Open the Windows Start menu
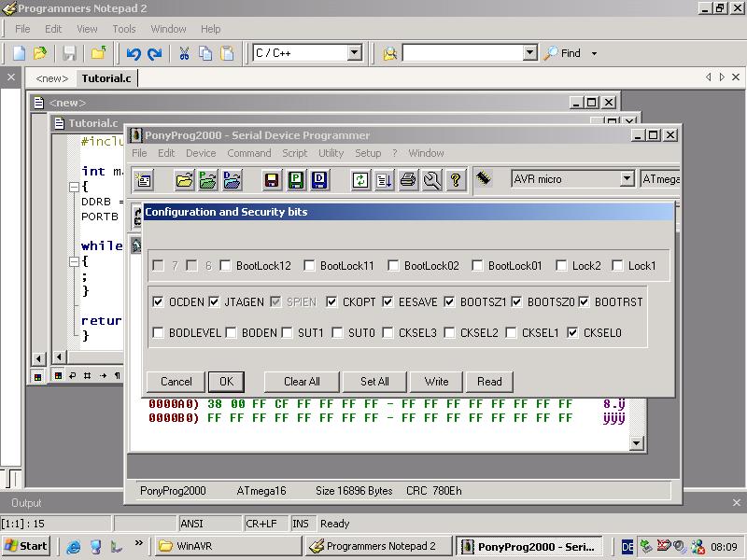The width and height of the screenshot is (747, 560). (x=27, y=546)
